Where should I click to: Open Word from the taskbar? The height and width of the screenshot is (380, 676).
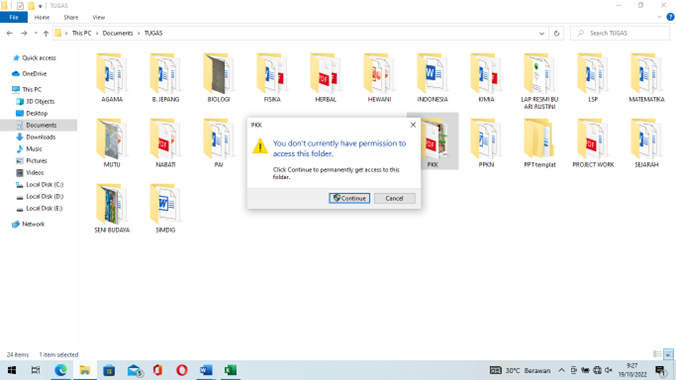(x=206, y=370)
